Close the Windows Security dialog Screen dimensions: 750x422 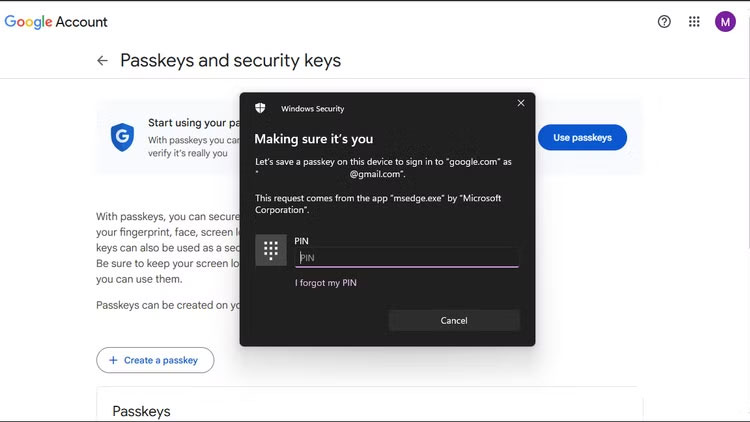520,103
